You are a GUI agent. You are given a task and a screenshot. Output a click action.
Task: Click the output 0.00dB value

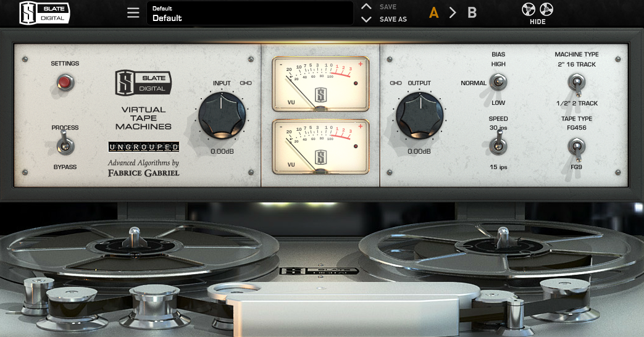(419, 151)
